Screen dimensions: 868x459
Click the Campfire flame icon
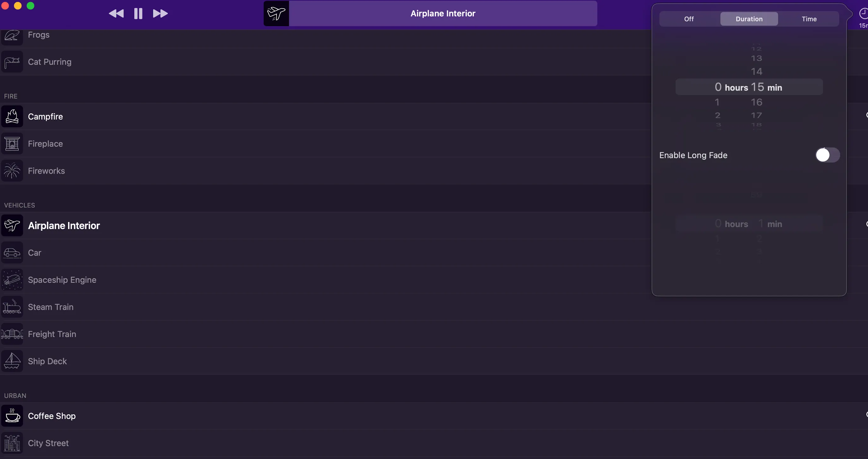(12, 116)
